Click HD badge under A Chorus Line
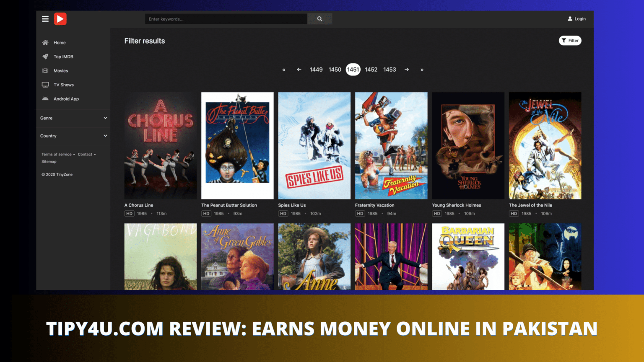 129,214
